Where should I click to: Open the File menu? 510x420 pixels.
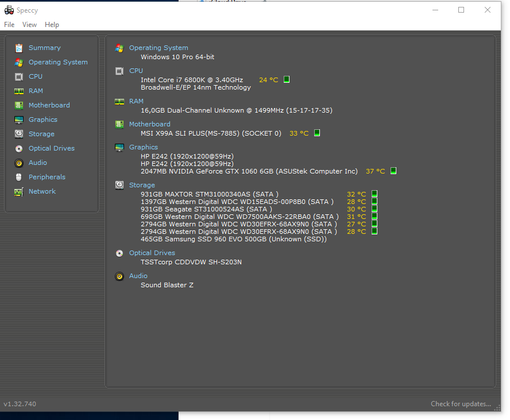coord(9,25)
